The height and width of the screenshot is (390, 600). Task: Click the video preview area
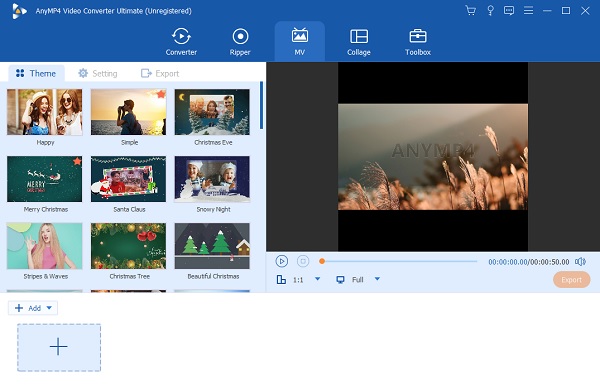(433, 157)
